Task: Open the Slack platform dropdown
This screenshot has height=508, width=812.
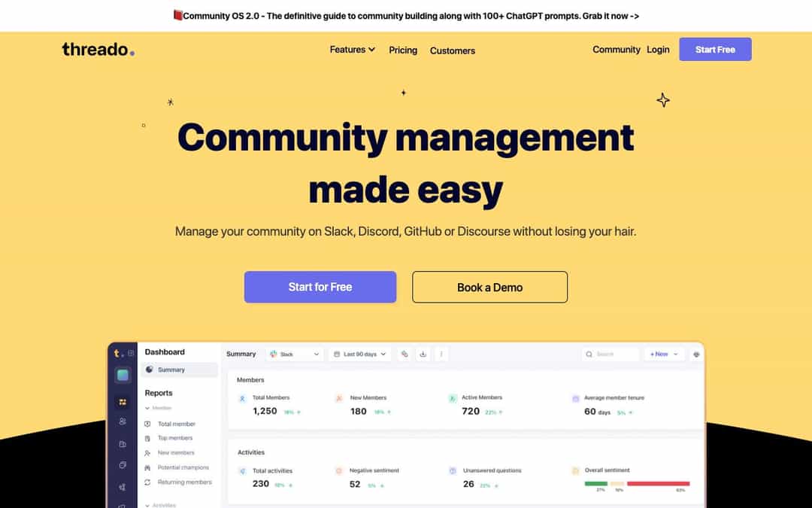Action: tap(295, 354)
